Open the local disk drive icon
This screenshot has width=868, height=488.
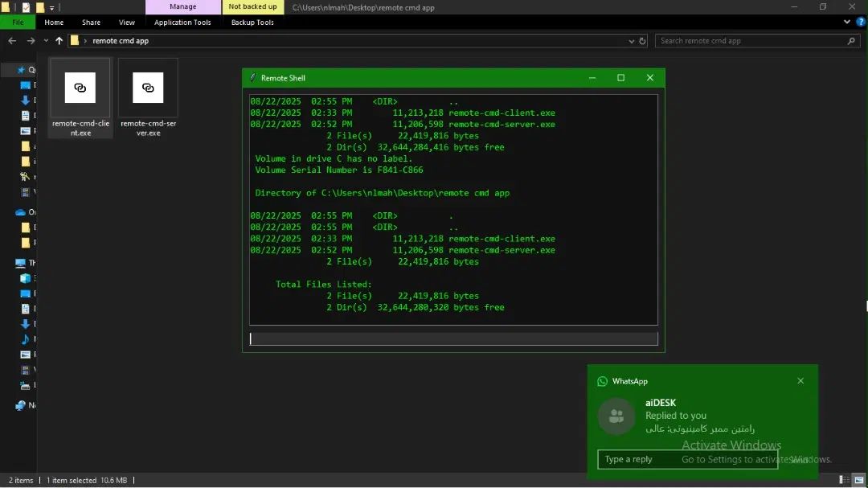tap(26, 385)
